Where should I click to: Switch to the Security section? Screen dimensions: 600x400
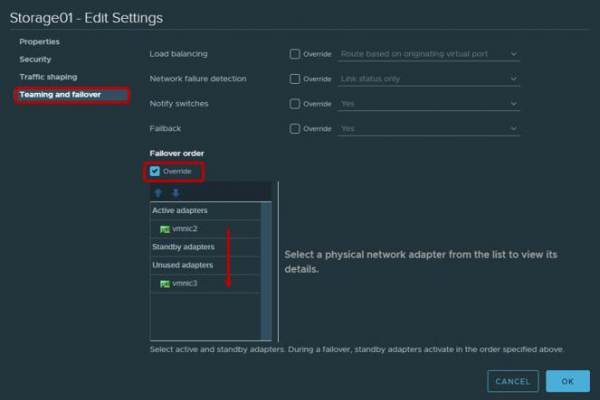(x=36, y=59)
